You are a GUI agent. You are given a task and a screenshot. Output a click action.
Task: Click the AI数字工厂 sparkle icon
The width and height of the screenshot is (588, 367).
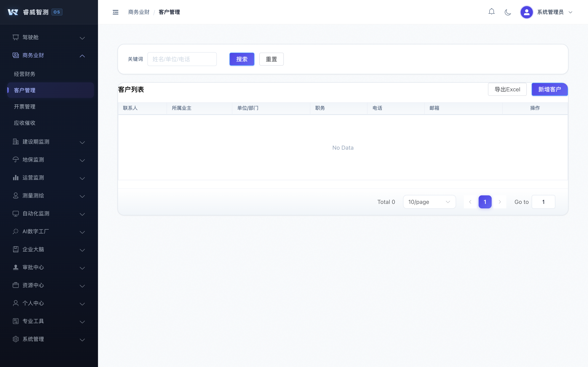tap(16, 231)
